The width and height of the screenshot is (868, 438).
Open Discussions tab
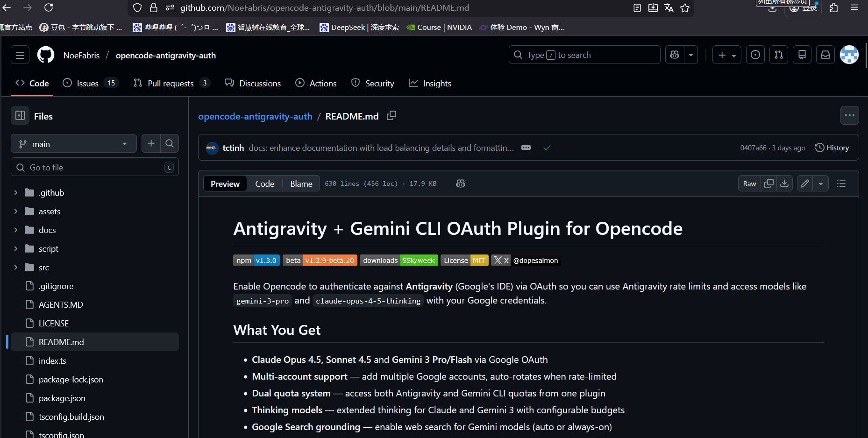pyautogui.click(x=253, y=83)
